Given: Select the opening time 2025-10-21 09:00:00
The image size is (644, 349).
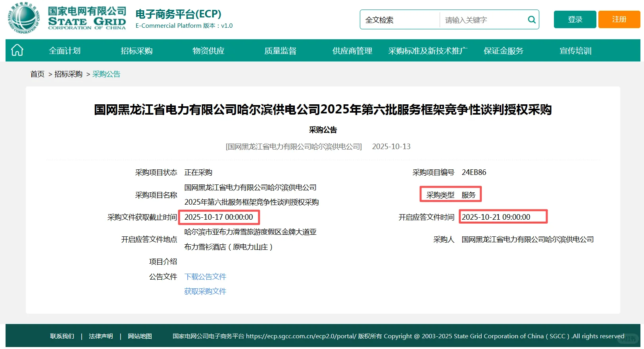Looking at the screenshot, I should (496, 217).
